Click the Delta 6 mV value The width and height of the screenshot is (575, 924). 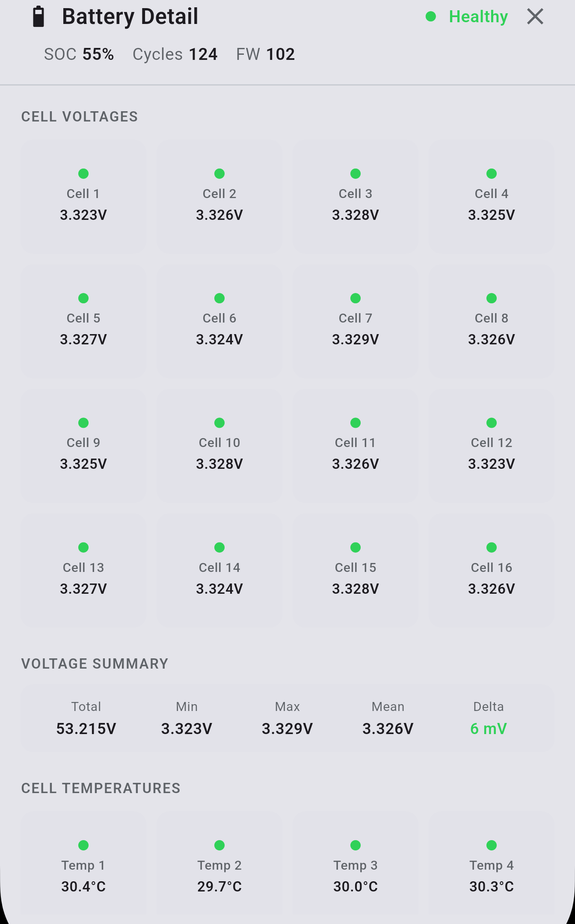click(x=489, y=729)
